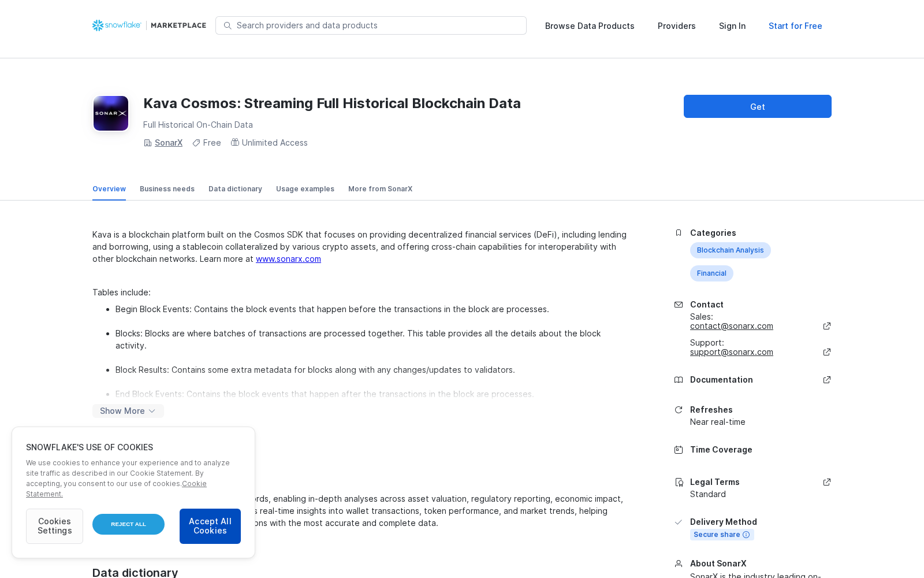Click the 'Data dictionary' section heading

[135, 572]
